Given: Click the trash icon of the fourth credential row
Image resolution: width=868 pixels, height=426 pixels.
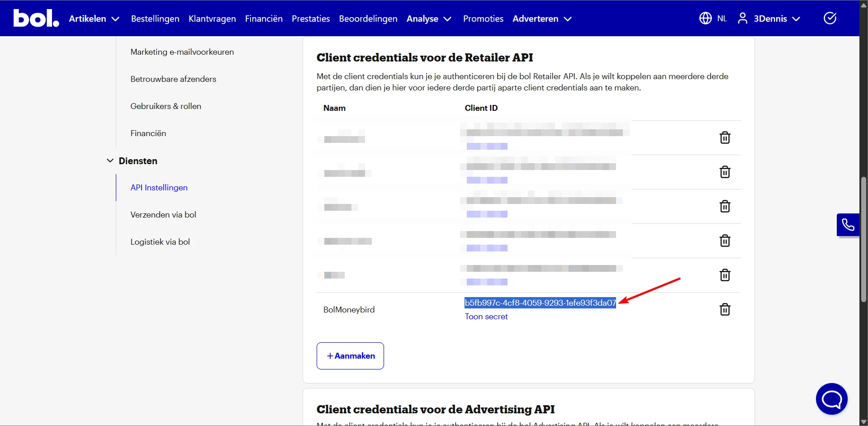Looking at the screenshot, I should point(725,241).
